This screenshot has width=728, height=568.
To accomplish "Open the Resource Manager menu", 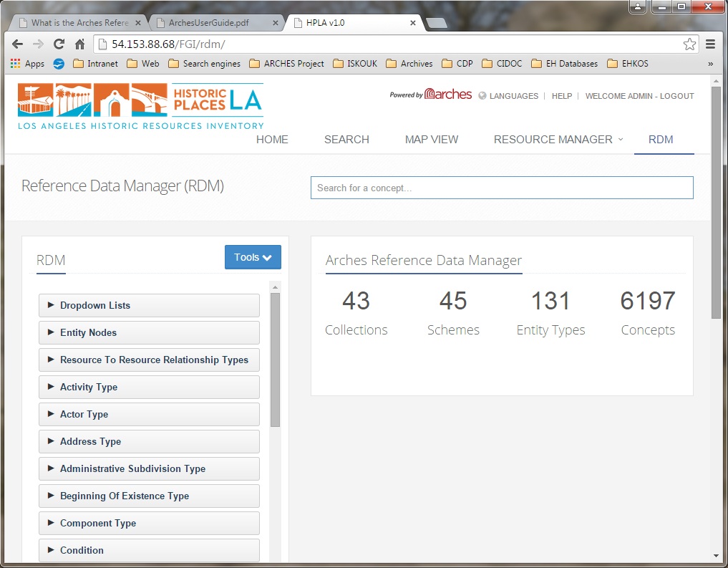I will pyautogui.click(x=558, y=140).
